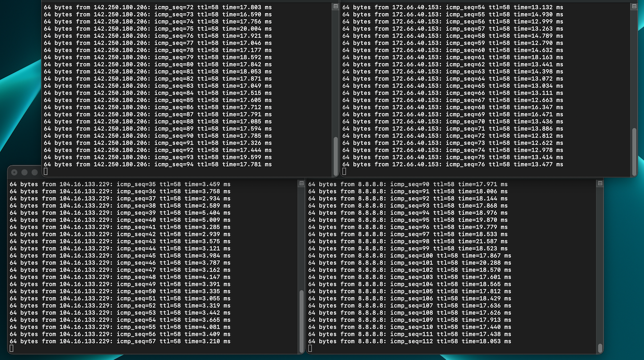Click 172.66.40.153 line icmp_seq=73 time=12.622
This screenshot has height=360, width=644.
click(x=453, y=143)
